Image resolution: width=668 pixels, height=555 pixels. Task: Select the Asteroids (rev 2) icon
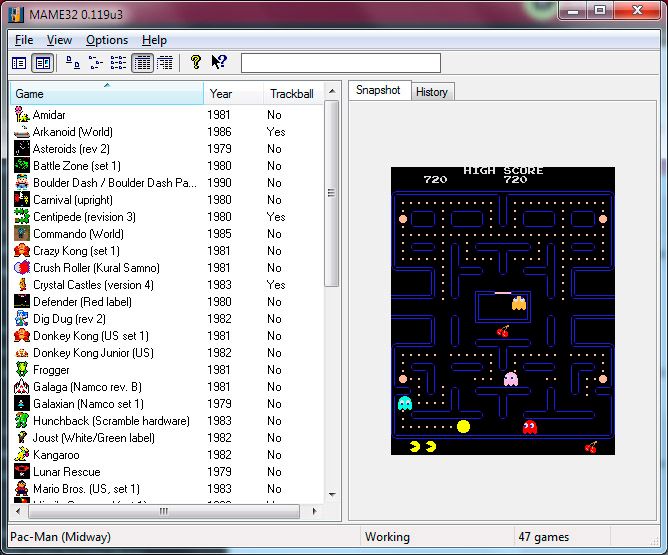pyautogui.click(x=22, y=149)
